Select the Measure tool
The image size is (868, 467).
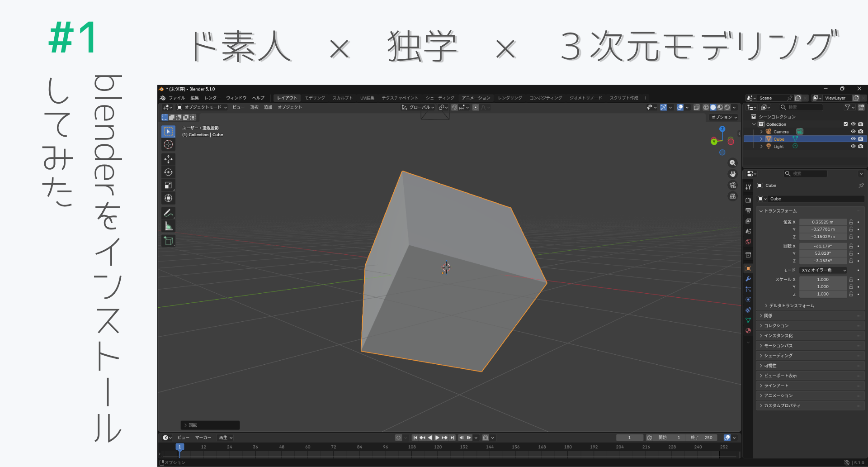(168, 226)
